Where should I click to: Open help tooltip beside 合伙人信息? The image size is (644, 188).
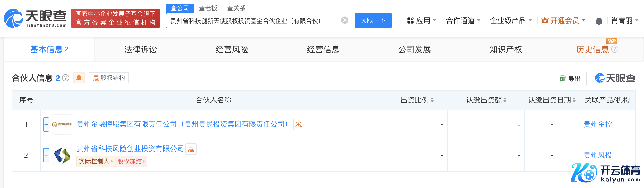pos(66,78)
